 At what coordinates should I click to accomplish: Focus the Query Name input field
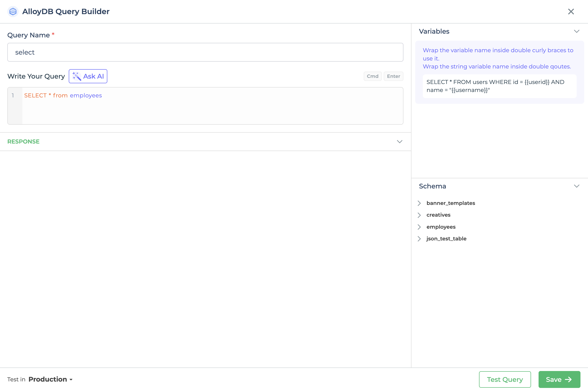(205, 52)
